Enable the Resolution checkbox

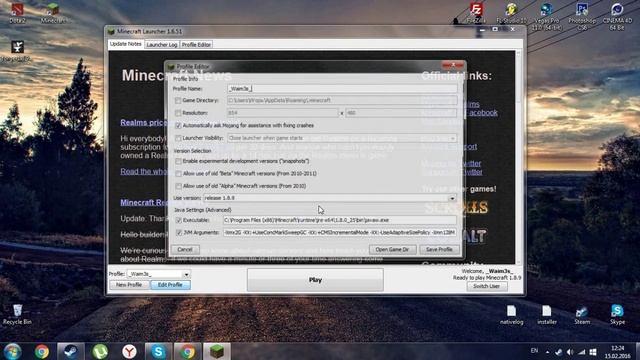click(178, 113)
